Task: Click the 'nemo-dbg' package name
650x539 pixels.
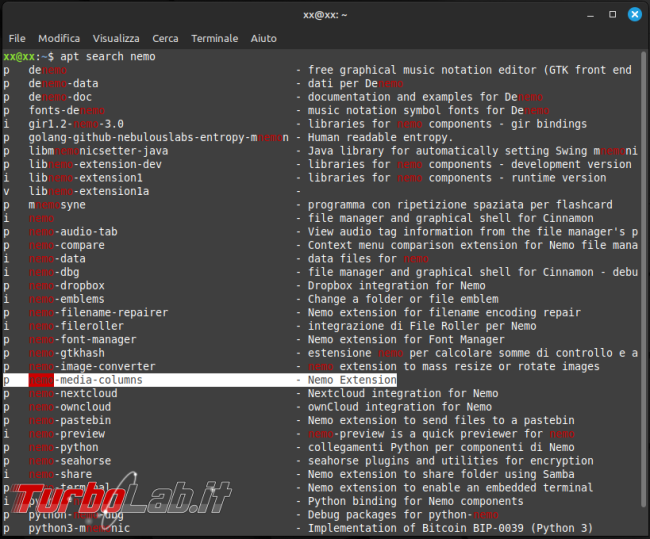Action: click(x=53, y=272)
